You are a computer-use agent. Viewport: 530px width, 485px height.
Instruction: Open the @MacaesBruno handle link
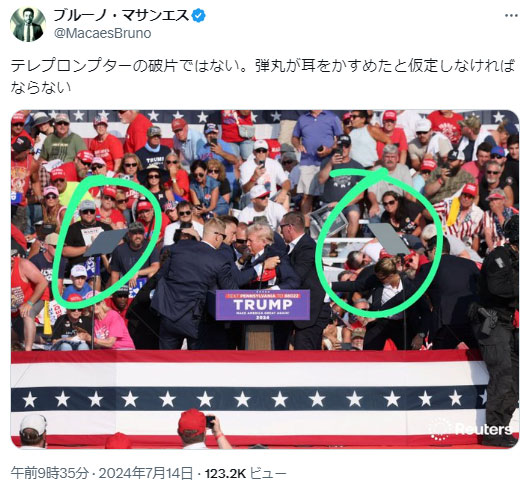tap(102, 33)
